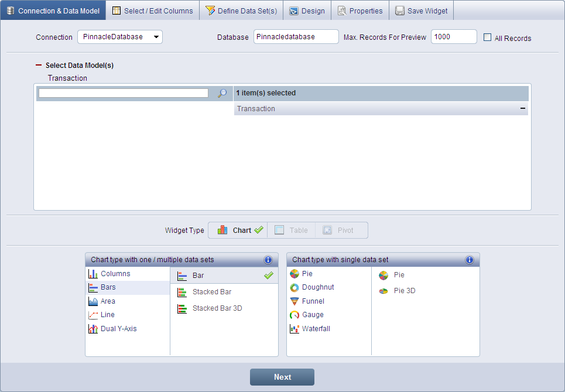Select the Pie 3D chart subtype
The width and height of the screenshot is (565, 392).
[404, 291]
